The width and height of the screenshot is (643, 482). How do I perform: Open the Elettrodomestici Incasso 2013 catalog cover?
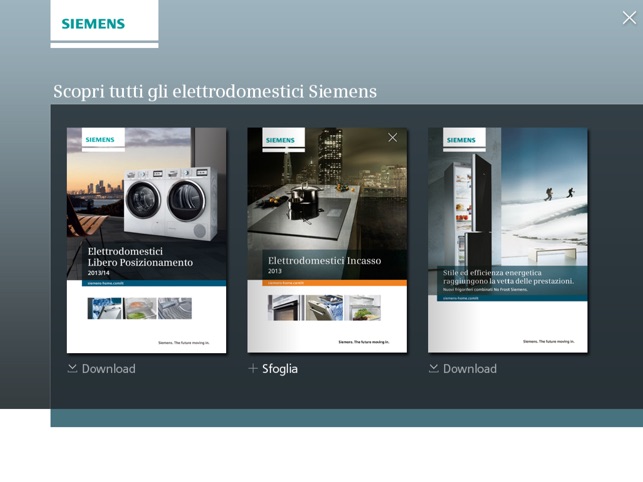pos(327,240)
